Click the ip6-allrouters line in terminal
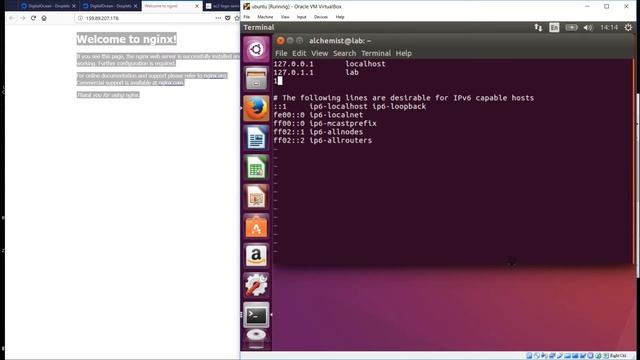 point(322,140)
